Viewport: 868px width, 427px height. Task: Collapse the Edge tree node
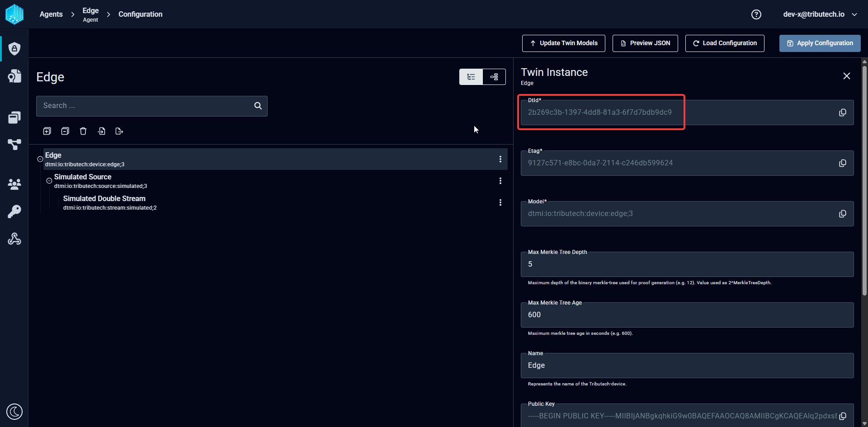pos(40,159)
